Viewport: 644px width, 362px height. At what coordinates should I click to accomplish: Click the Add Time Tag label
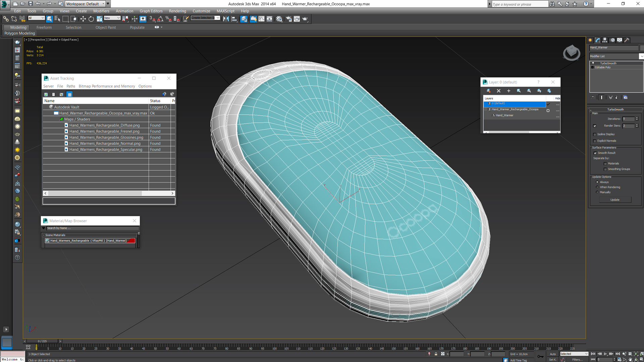point(519,360)
